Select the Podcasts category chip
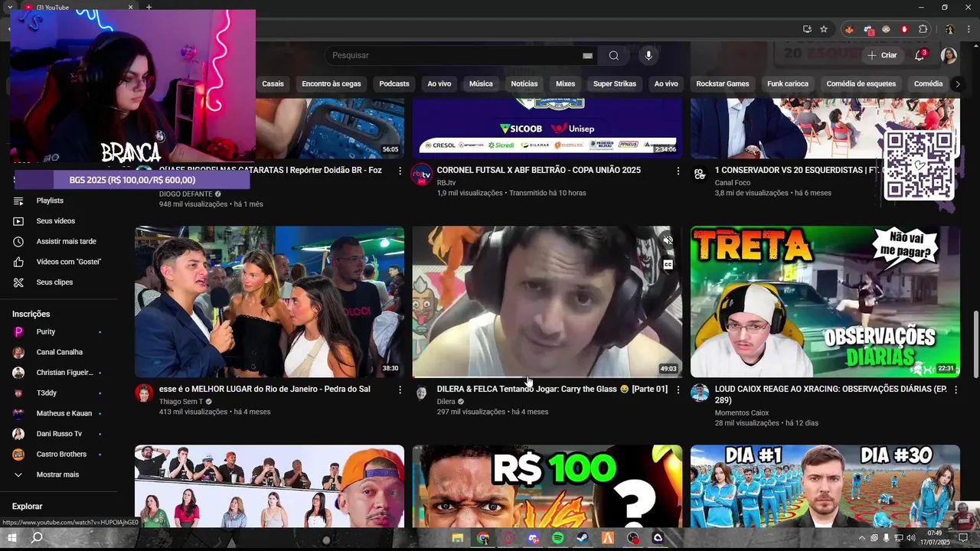Viewport: 980px width, 551px height. click(x=394, y=84)
